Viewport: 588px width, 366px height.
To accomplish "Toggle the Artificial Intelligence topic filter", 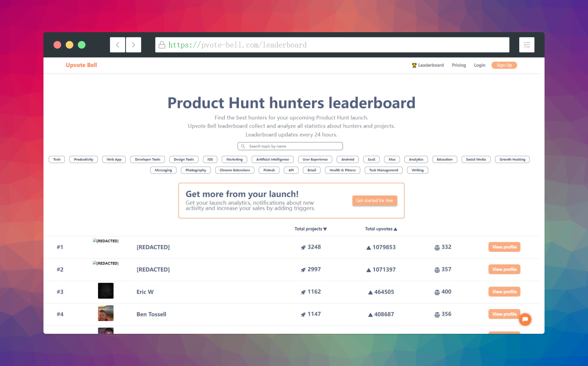I will point(273,159).
